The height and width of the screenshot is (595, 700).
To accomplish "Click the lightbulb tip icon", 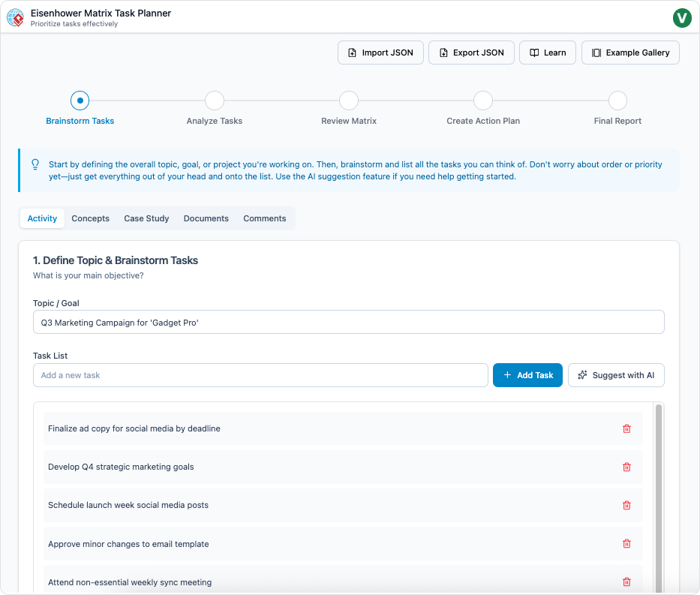I will click(35, 164).
